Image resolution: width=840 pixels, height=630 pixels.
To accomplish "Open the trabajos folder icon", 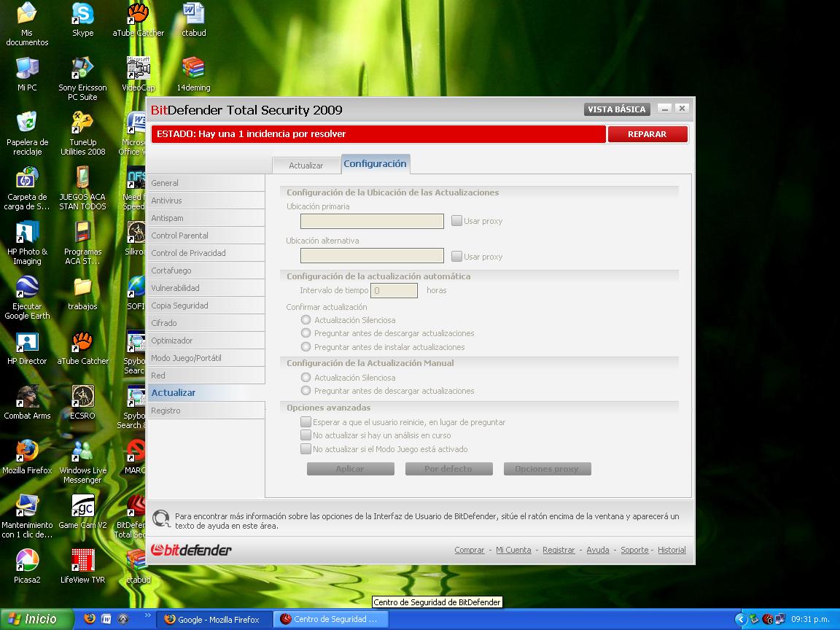I will [x=82, y=292].
